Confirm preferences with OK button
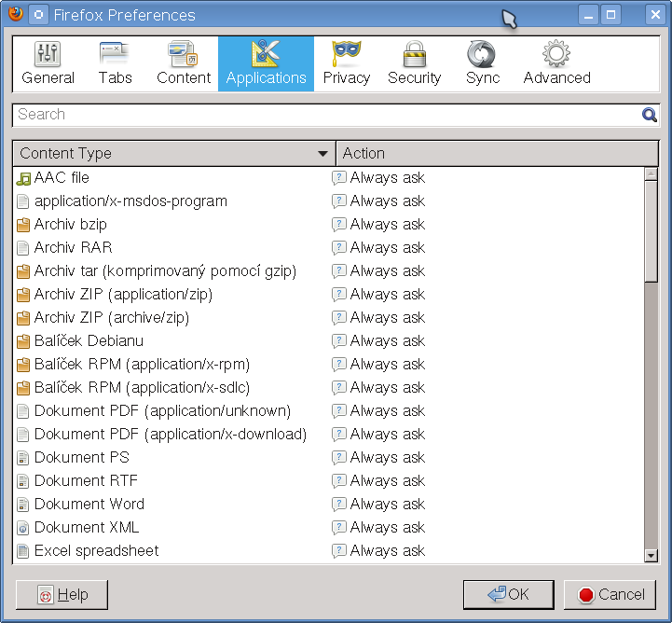This screenshot has height=623, width=672. click(508, 595)
